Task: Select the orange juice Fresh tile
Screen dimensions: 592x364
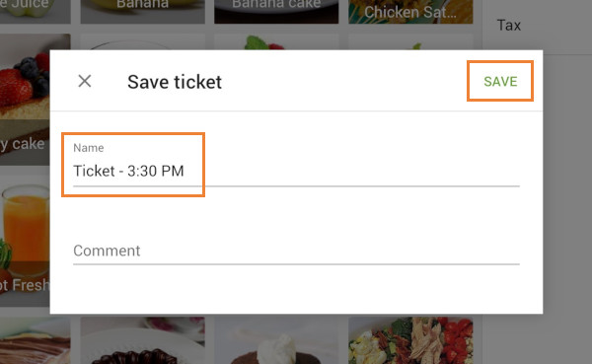Action: coord(25,240)
